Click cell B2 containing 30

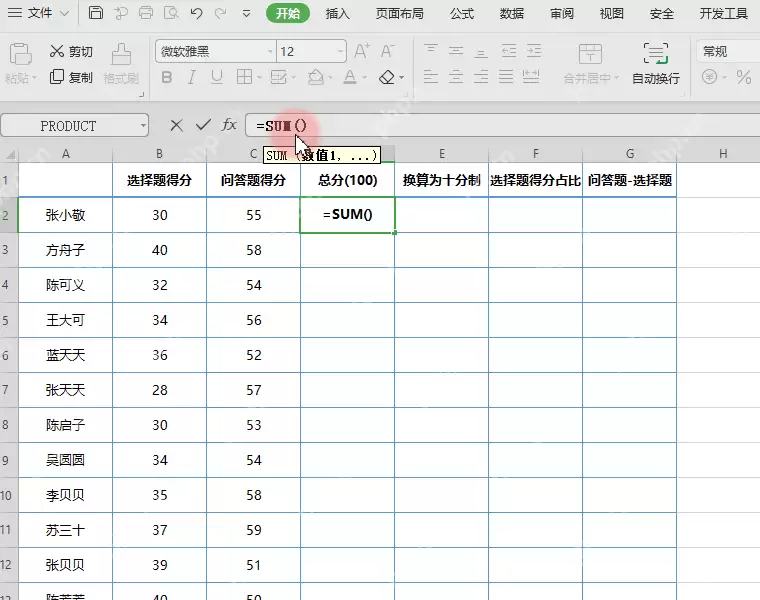point(159,215)
